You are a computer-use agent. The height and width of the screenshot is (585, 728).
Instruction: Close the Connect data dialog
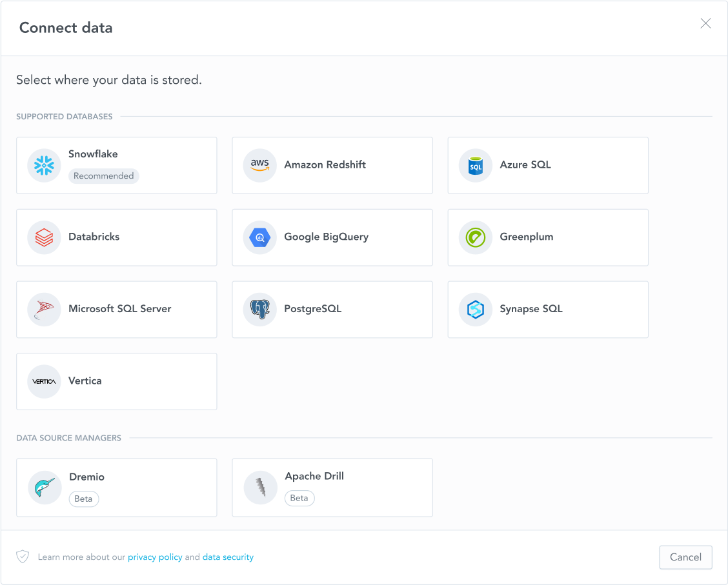pyautogui.click(x=705, y=23)
